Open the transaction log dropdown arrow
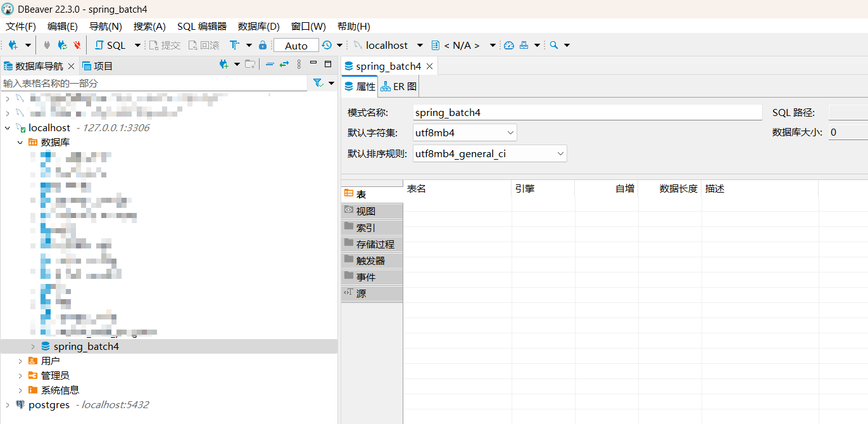 click(x=249, y=46)
